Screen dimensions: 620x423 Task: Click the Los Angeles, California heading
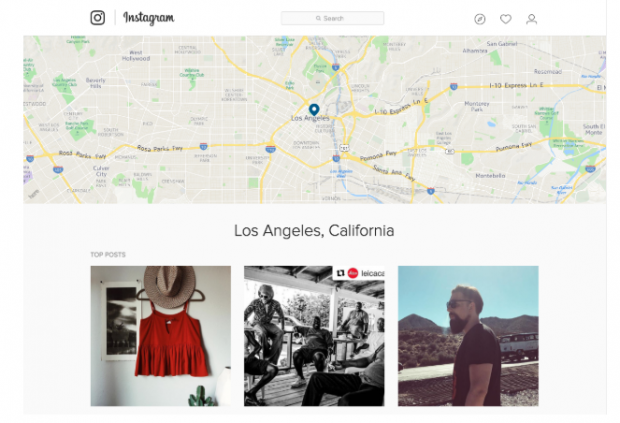314,230
